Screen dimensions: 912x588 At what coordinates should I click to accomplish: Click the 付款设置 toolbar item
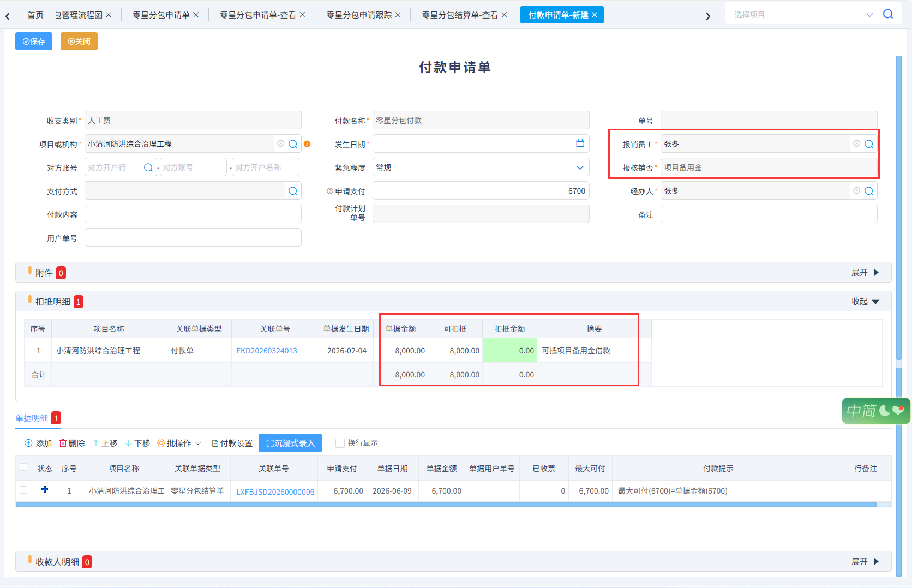click(x=232, y=443)
